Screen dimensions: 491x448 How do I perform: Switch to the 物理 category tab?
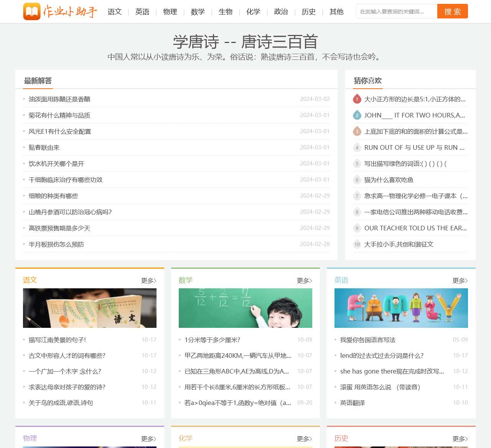[x=170, y=12]
